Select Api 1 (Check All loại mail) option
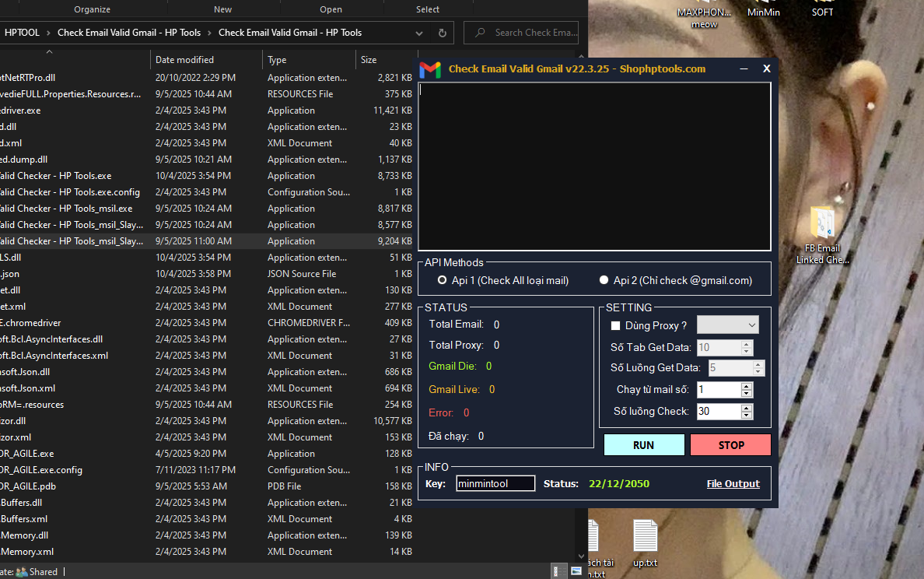 (442, 280)
